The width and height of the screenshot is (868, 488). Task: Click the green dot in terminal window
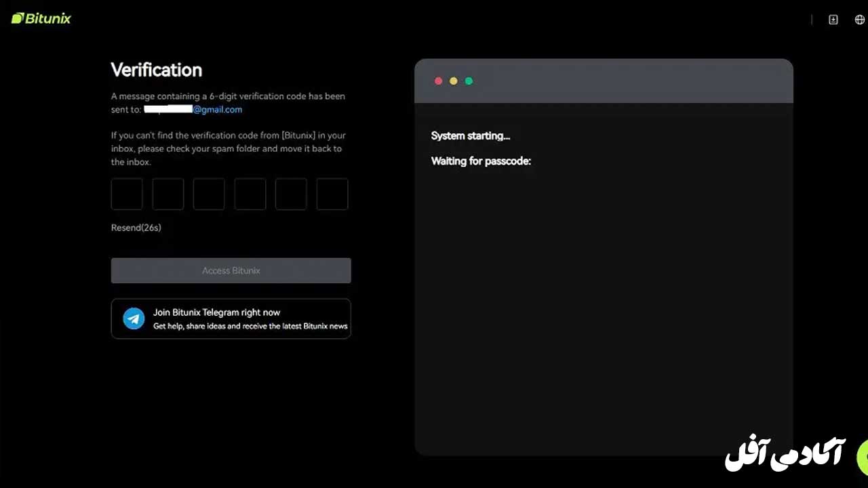[469, 81]
